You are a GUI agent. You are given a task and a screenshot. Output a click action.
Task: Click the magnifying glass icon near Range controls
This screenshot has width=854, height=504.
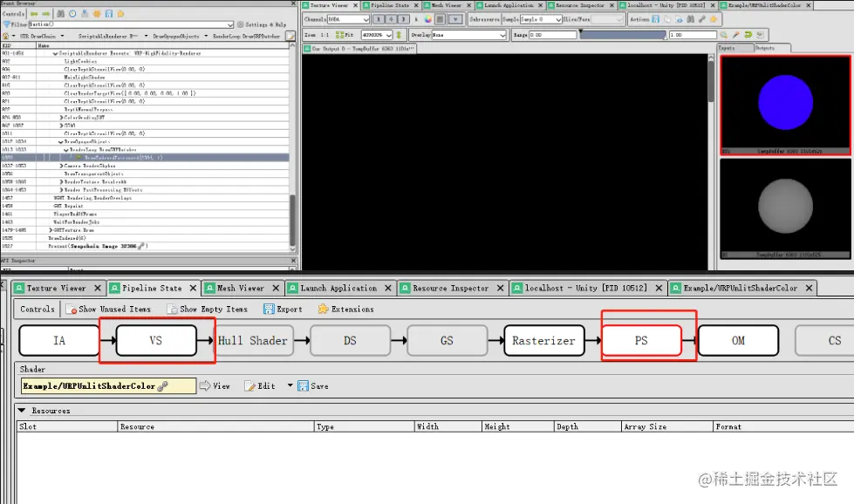[x=724, y=33]
